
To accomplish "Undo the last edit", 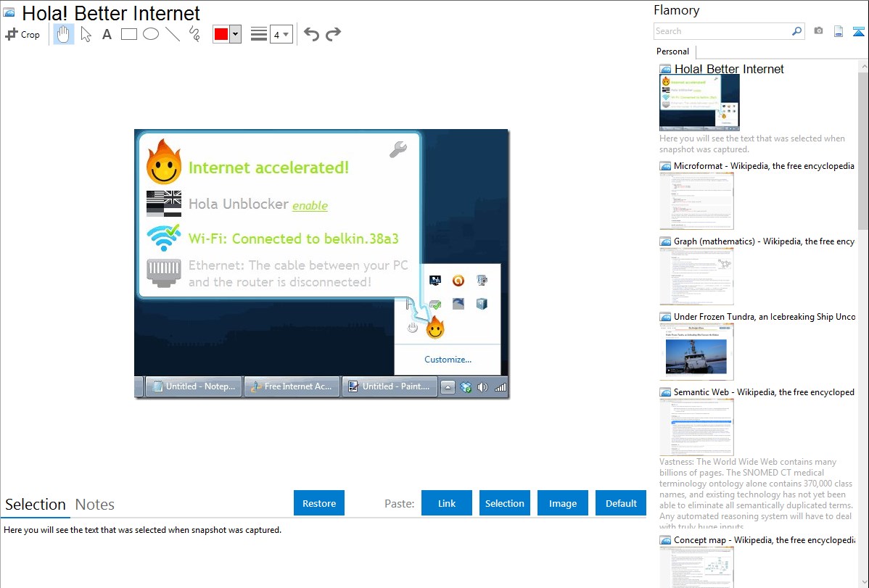I will click(311, 34).
